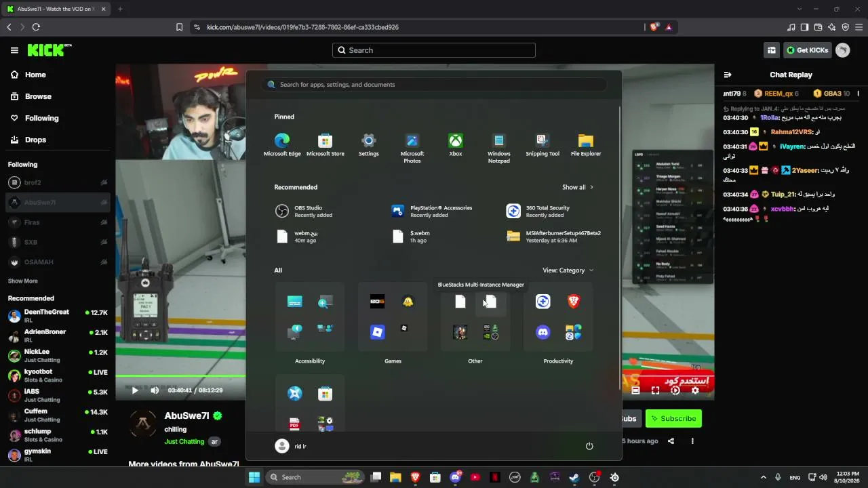Toggle theater mode on the player
Image resolution: width=868 pixels, height=488 pixels.
point(635,390)
